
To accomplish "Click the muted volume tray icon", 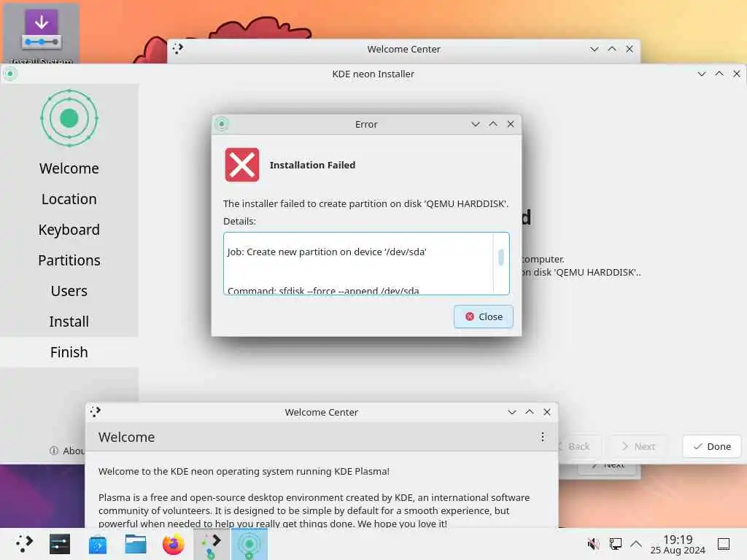I will pyautogui.click(x=593, y=544).
